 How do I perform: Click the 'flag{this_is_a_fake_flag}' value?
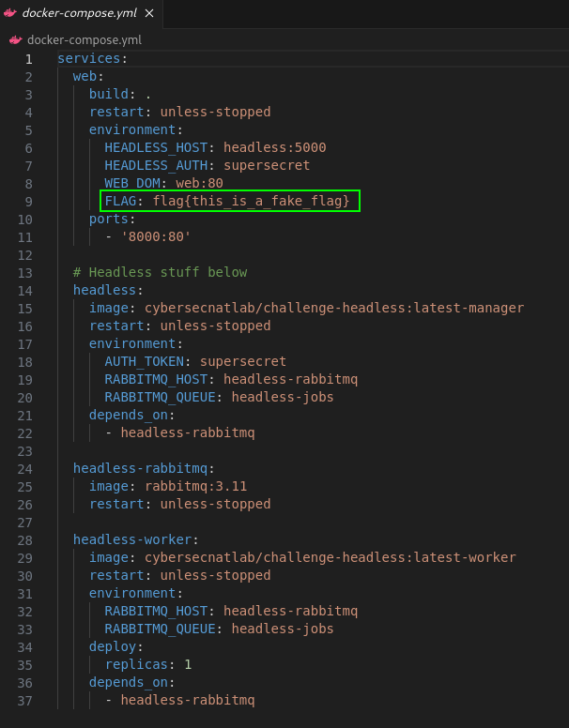[x=251, y=201]
